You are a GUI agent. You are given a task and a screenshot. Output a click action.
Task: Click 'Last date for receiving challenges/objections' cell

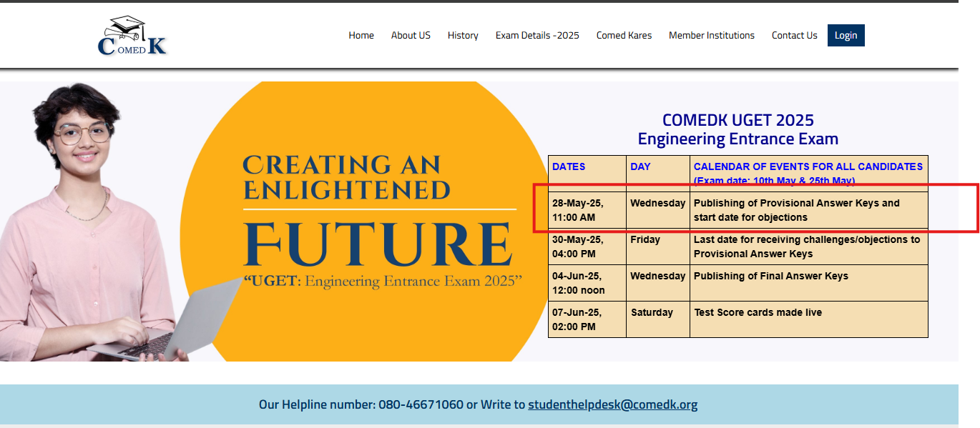809,247
